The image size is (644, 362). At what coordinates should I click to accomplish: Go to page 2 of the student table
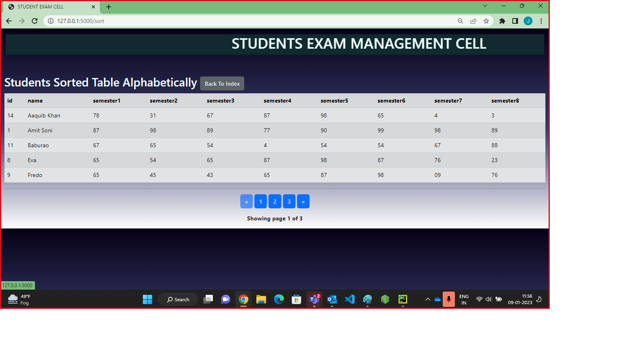coord(275,201)
